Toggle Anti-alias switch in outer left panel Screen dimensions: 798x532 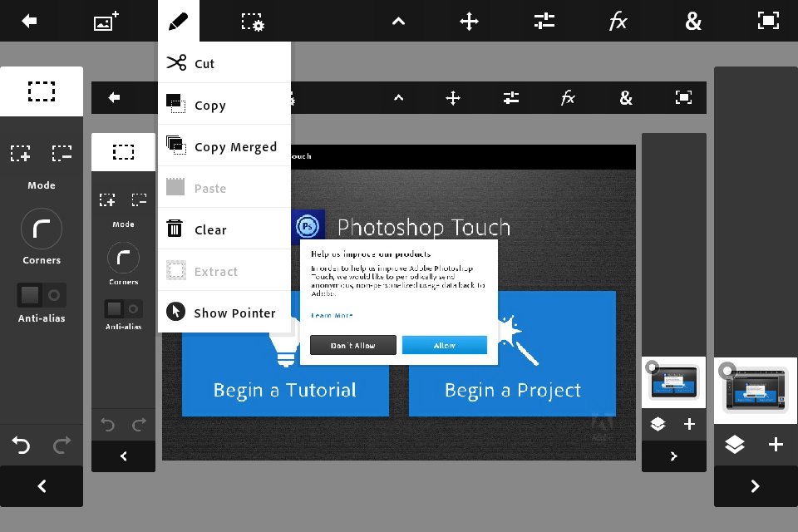click(x=42, y=295)
